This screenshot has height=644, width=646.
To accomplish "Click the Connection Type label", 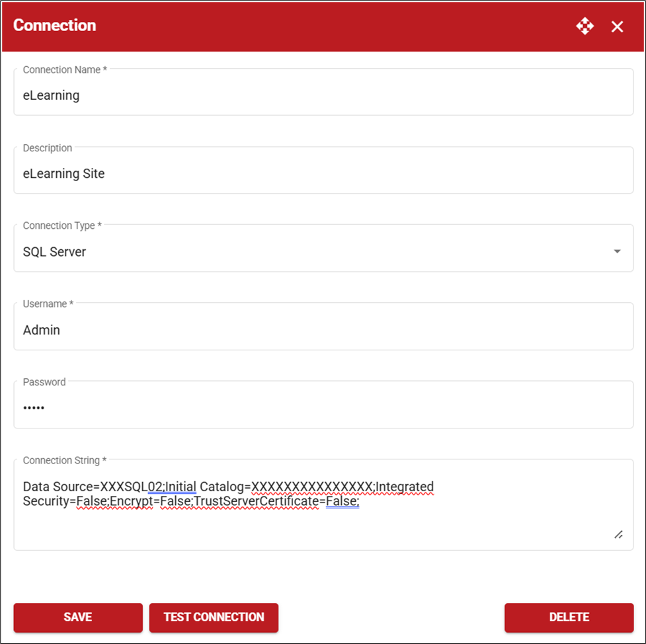I will (x=61, y=225).
